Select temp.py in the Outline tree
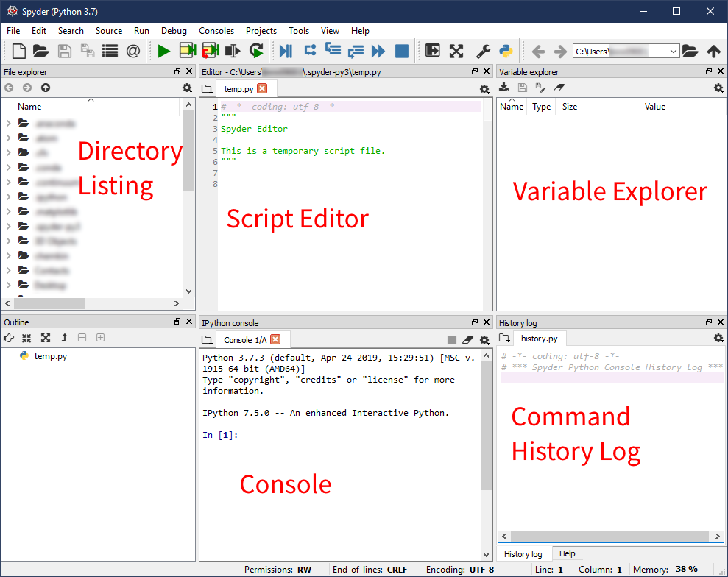Viewport: 728px width, 577px height. (x=50, y=356)
